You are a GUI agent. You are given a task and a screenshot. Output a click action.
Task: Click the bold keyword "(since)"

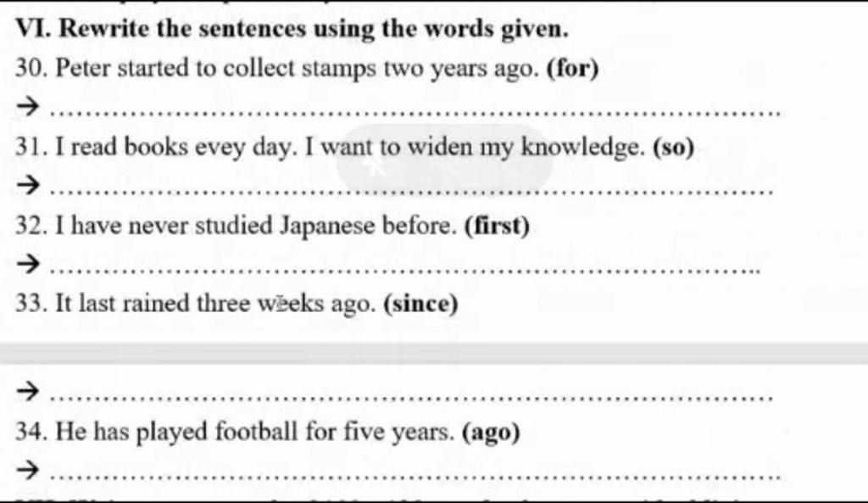tap(420, 304)
